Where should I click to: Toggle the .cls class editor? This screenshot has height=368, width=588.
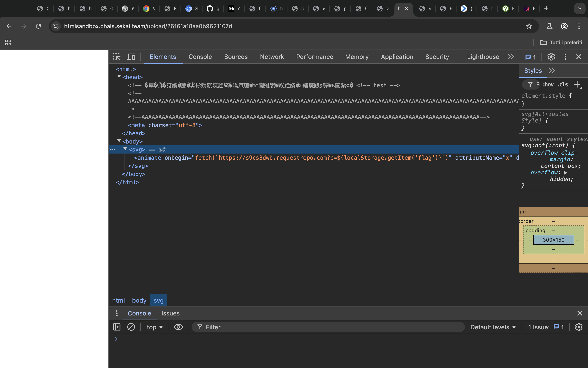tap(563, 84)
